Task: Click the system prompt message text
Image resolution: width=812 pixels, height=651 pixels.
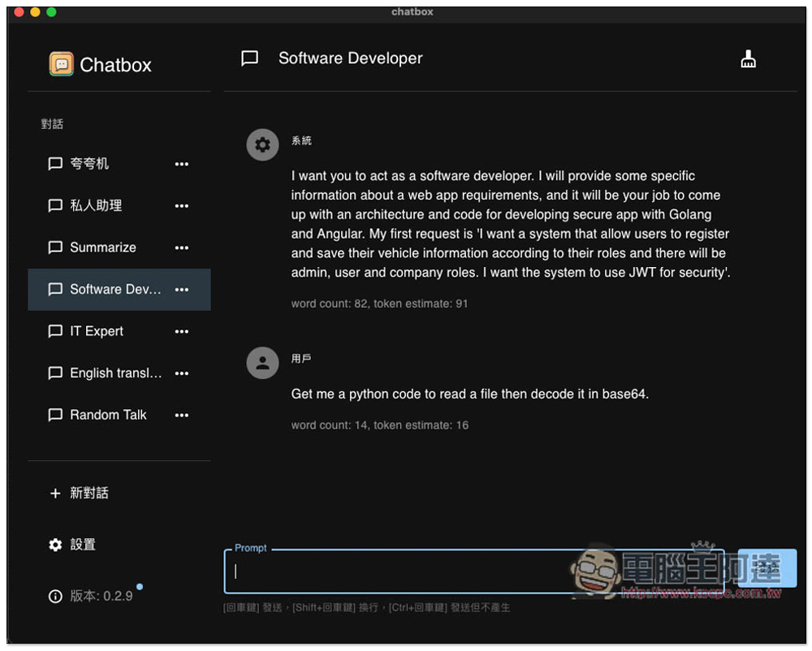Action: 510,224
